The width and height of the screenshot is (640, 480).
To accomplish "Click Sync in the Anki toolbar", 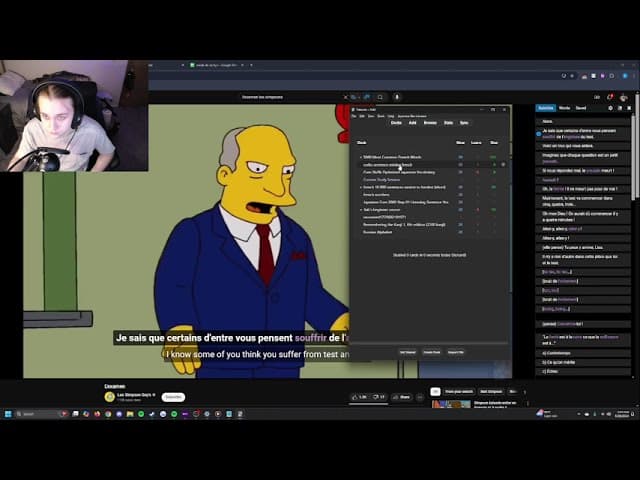I will [x=464, y=123].
